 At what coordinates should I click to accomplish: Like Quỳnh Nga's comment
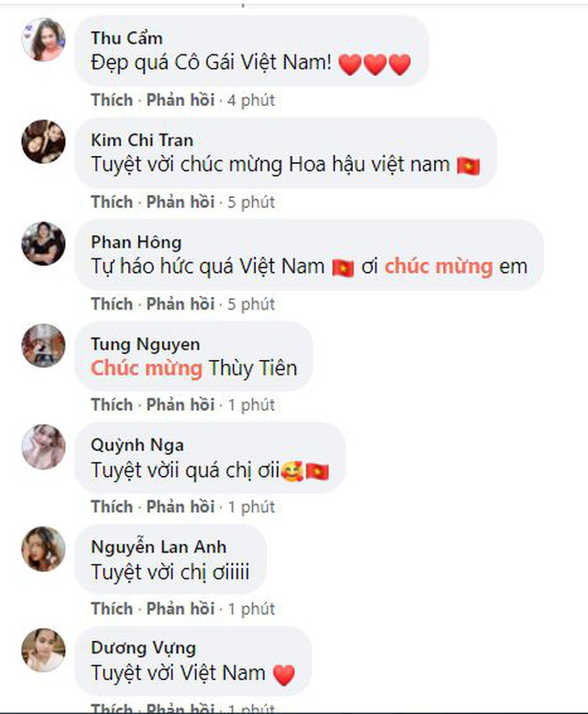[x=112, y=506]
